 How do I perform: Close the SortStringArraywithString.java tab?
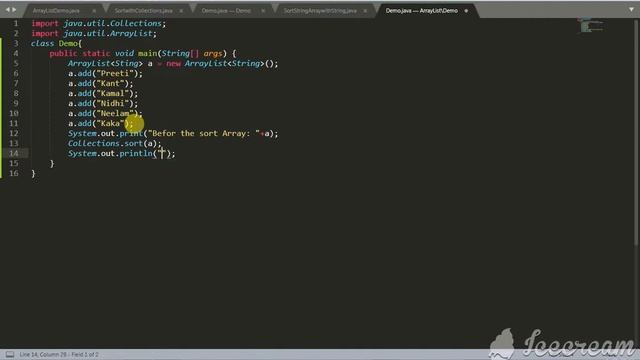[365, 11]
